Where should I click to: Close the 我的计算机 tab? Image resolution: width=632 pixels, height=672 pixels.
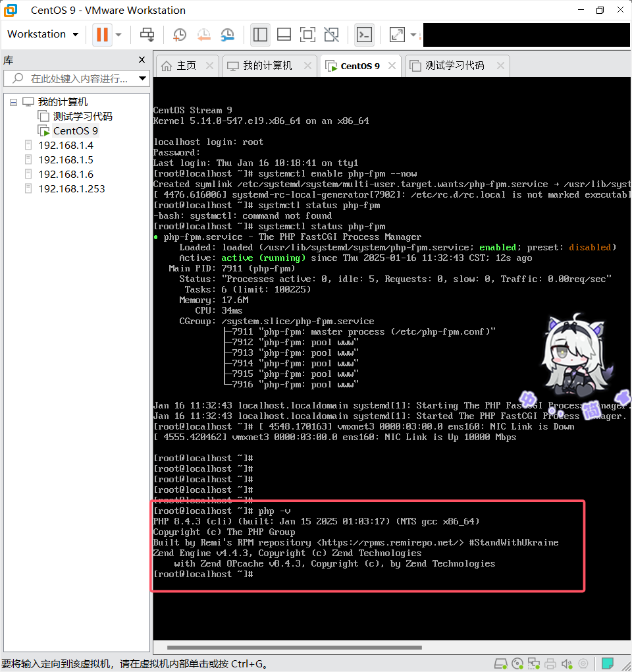coord(307,66)
